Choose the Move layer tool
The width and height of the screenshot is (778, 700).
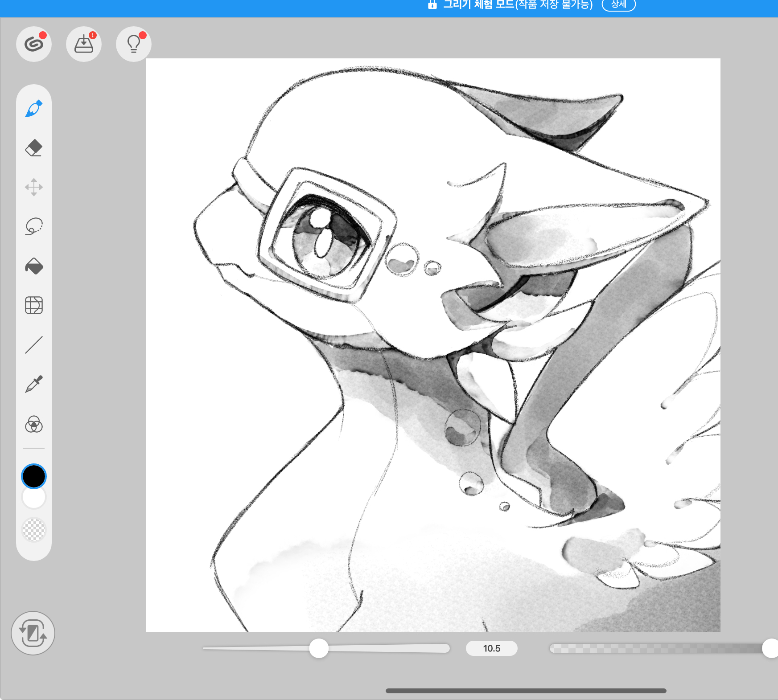click(34, 187)
